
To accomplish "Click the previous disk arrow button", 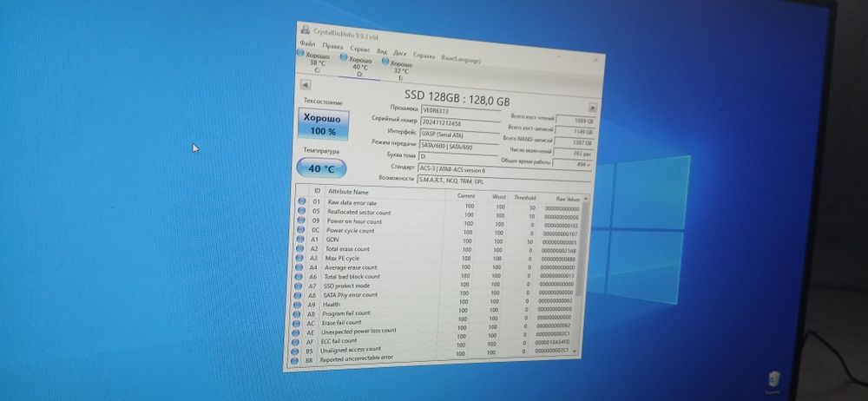I will coord(306,85).
